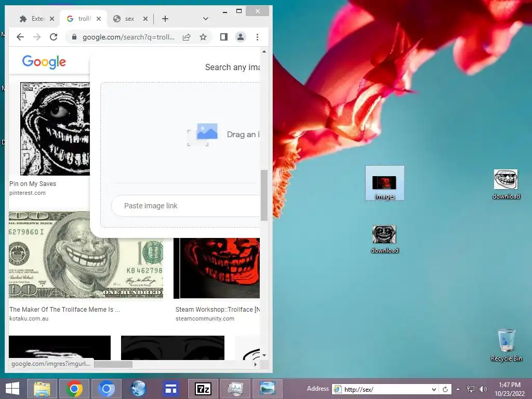The image size is (532, 399).
Task: Open blue Chromium icon in taskbar
Action: [x=106, y=389]
